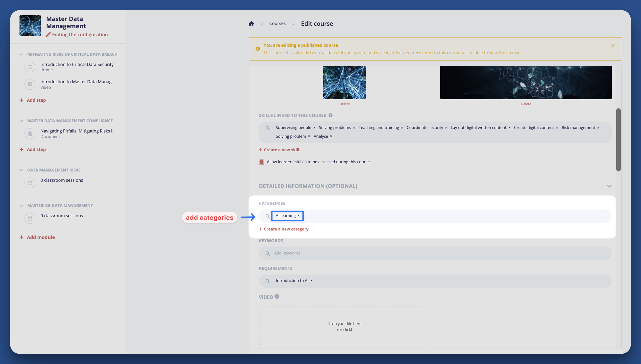641x364 pixels.
Task: Click the search icon in the categories field
Action: tap(267, 216)
